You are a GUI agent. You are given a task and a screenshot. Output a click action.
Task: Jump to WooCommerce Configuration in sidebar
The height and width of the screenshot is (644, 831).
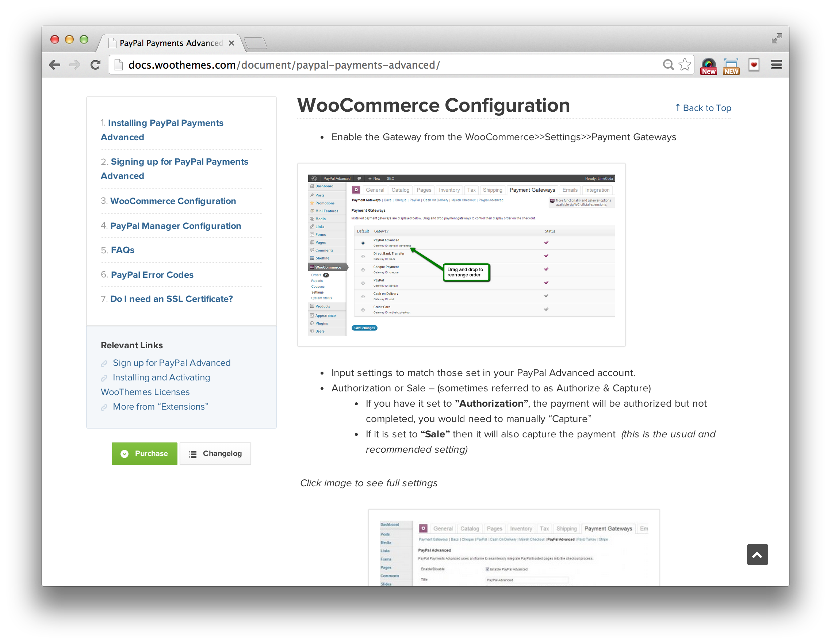coord(173,201)
